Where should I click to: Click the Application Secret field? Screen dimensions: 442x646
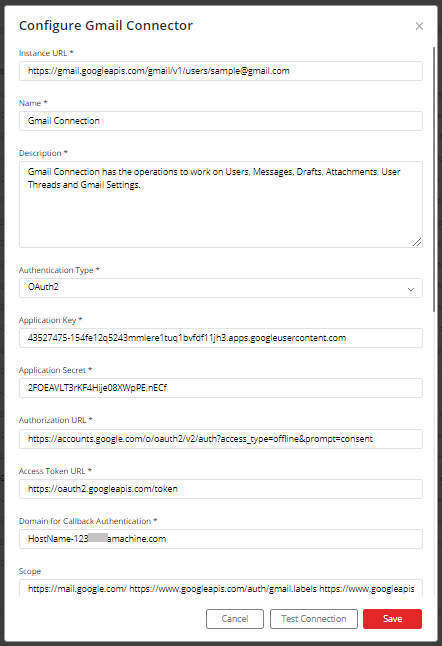221,388
